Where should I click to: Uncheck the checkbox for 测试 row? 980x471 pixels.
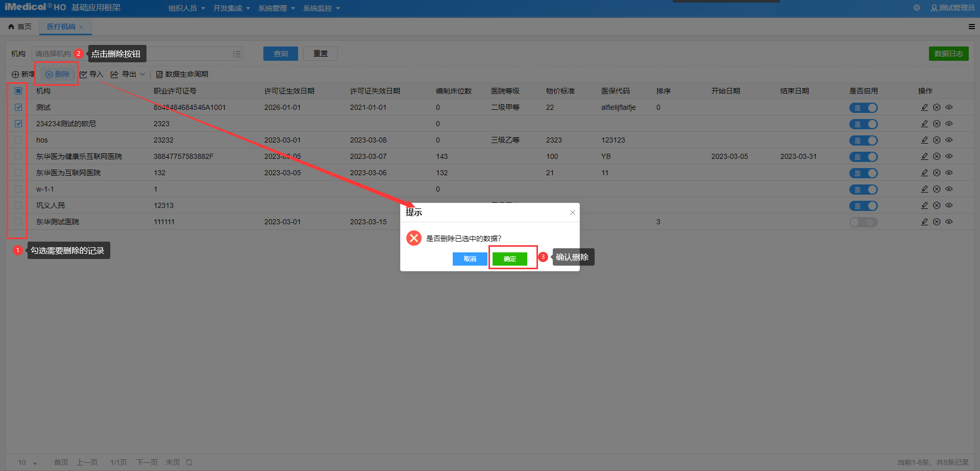click(x=18, y=107)
